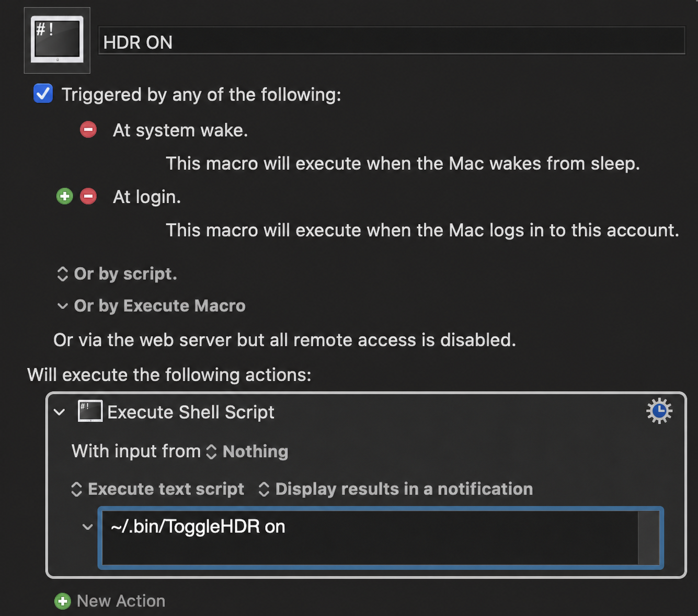
Task: Change Display results in a notification option
Action: coord(396,489)
